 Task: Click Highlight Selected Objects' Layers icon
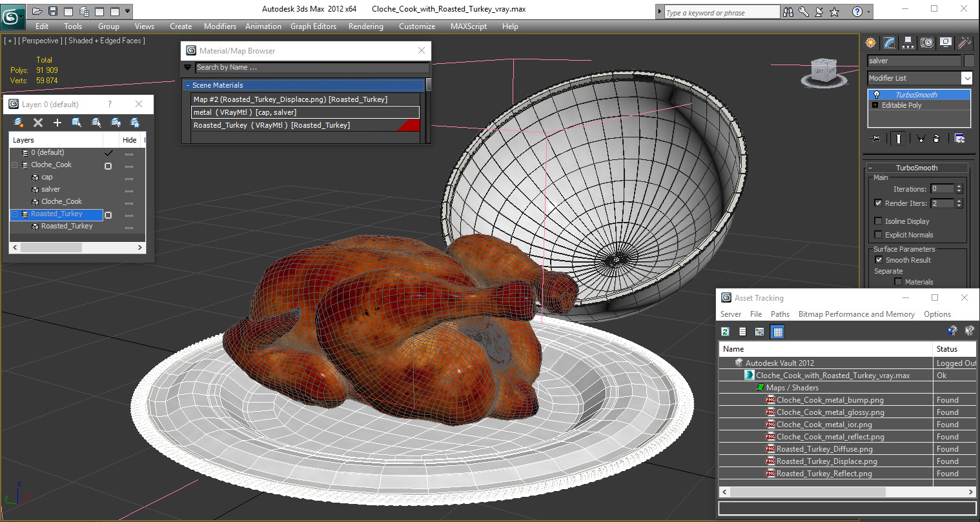click(x=96, y=122)
